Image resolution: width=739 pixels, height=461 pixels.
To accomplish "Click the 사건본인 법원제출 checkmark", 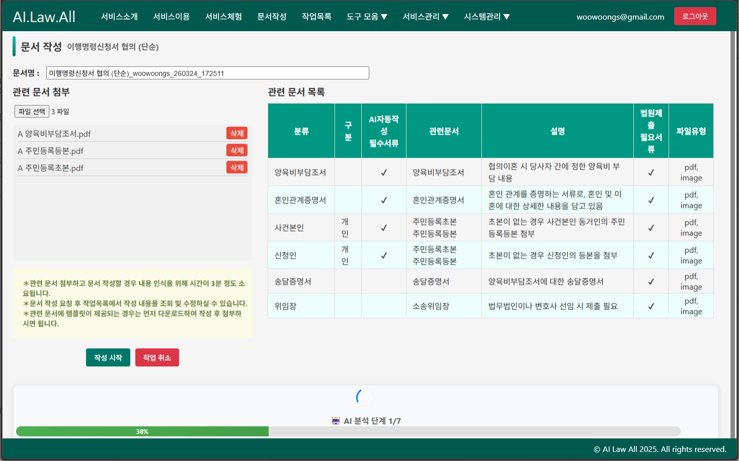I will [x=651, y=228].
